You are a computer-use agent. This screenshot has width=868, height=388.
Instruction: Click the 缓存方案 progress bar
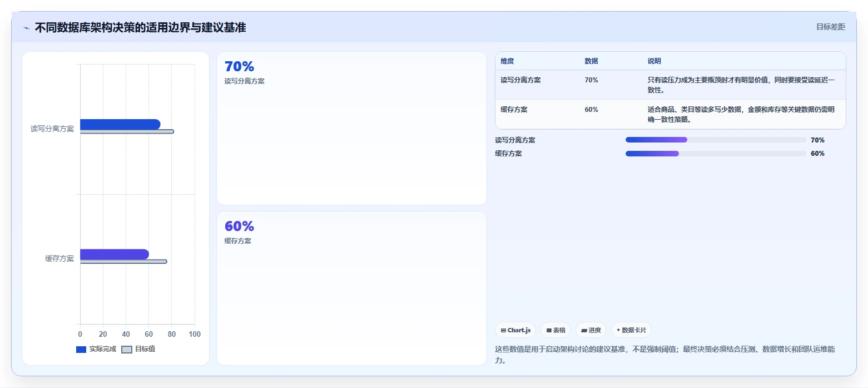click(716, 154)
